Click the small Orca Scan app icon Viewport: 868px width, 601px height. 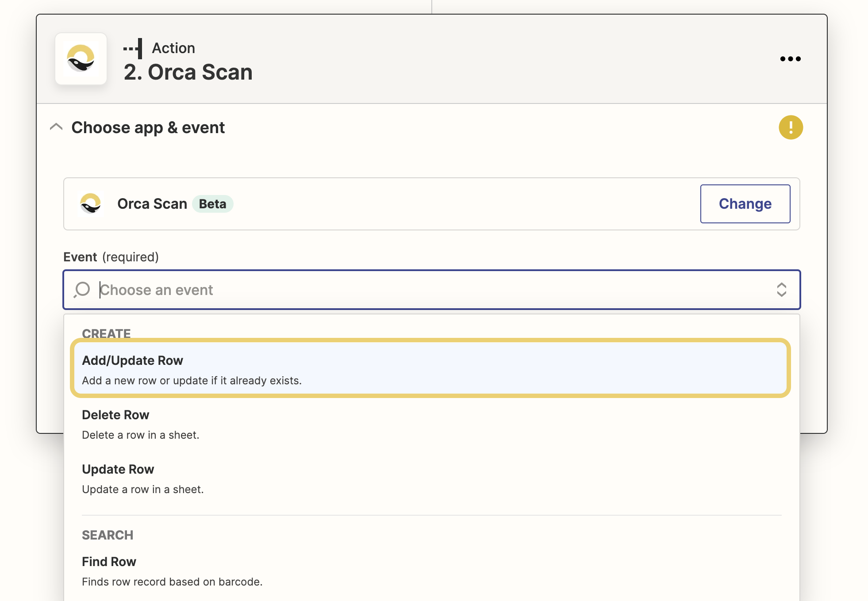coord(91,204)
